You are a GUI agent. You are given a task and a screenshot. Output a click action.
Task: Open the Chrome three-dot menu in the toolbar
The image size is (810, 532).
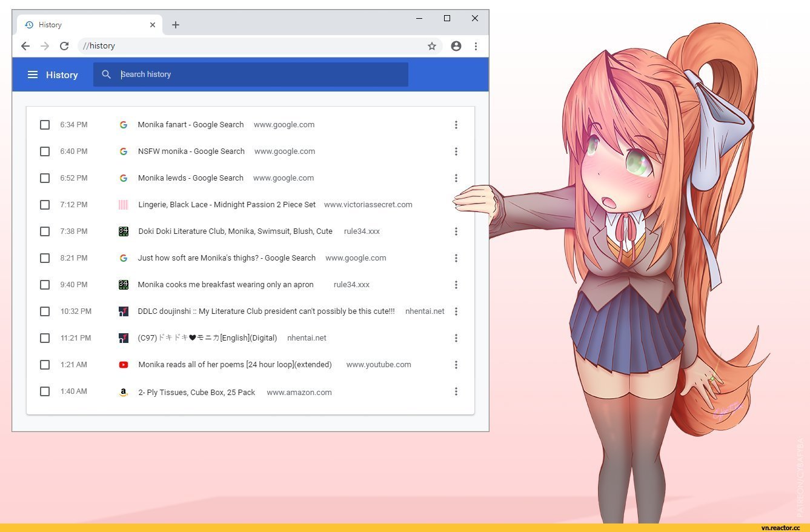coord(476,46)
